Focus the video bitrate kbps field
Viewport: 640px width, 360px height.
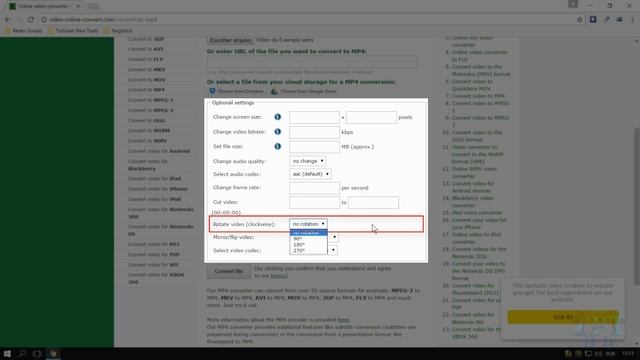[x=314, y=132]
